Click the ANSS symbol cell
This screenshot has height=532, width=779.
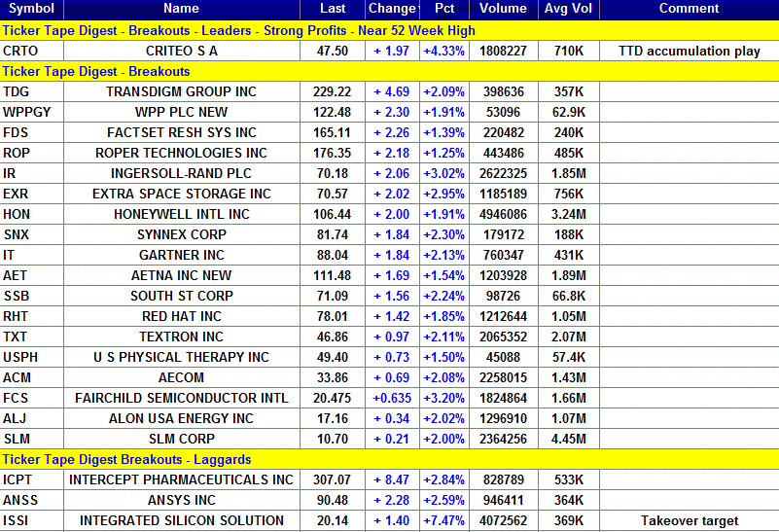(x=31, y=500)
